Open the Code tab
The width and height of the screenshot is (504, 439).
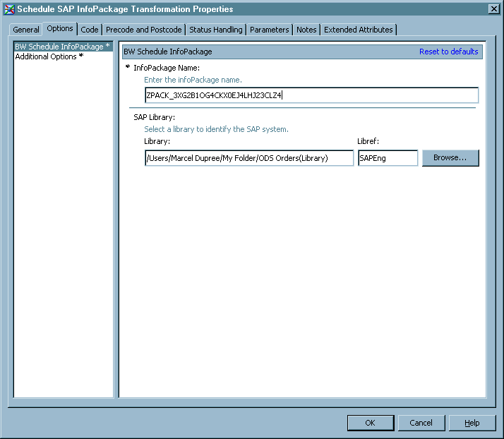tap(90, 30)
